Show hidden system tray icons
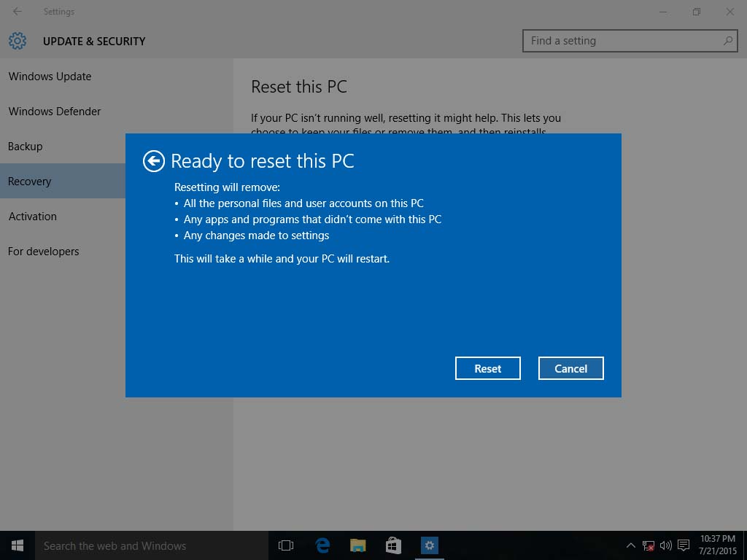 [x=631, y=545]
